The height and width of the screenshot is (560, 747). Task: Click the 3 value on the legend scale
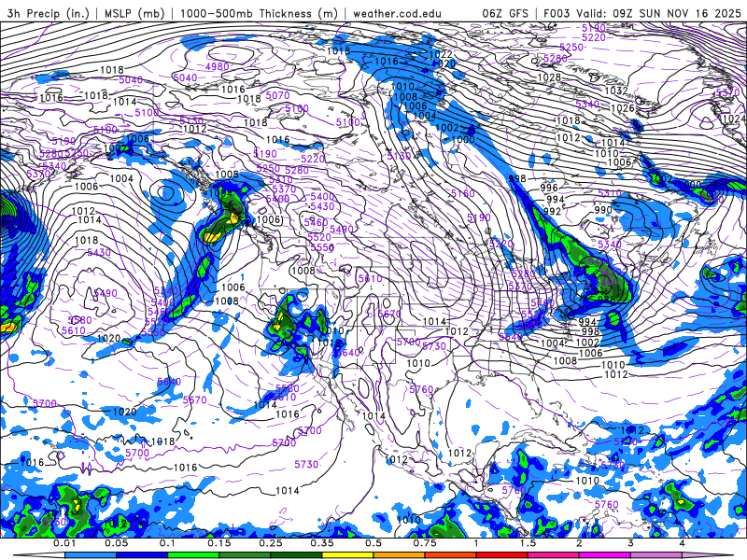point(631,543)
